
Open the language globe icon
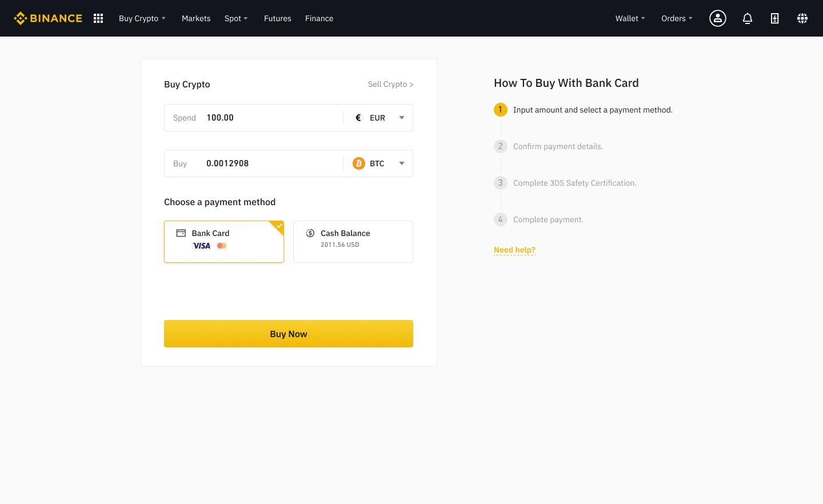coord(802,18)
